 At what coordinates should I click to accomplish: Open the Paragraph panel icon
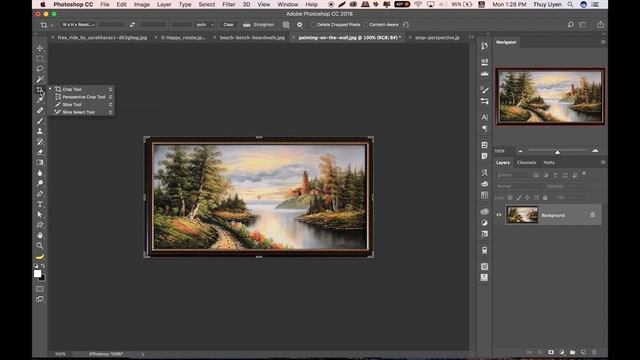(x=484, y=129)
